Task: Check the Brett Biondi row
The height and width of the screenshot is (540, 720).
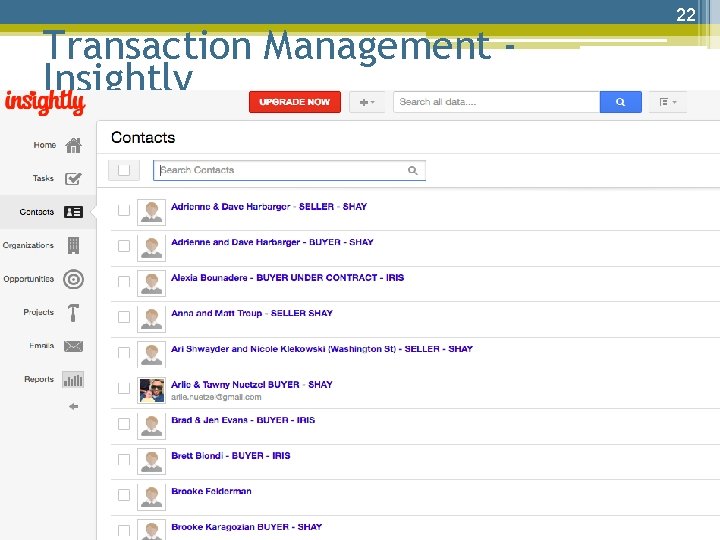Action: pos(124,460)
